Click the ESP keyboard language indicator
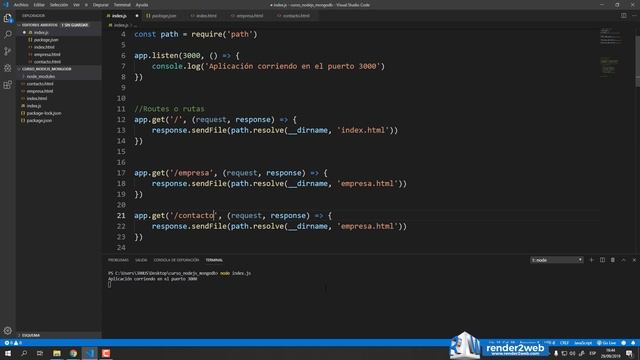Image resolution: width=640 pixels, height=360 pixels. pos(593,353)
